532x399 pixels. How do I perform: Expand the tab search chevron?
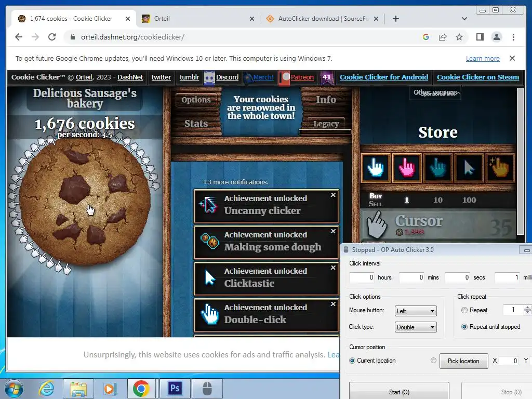464,19
